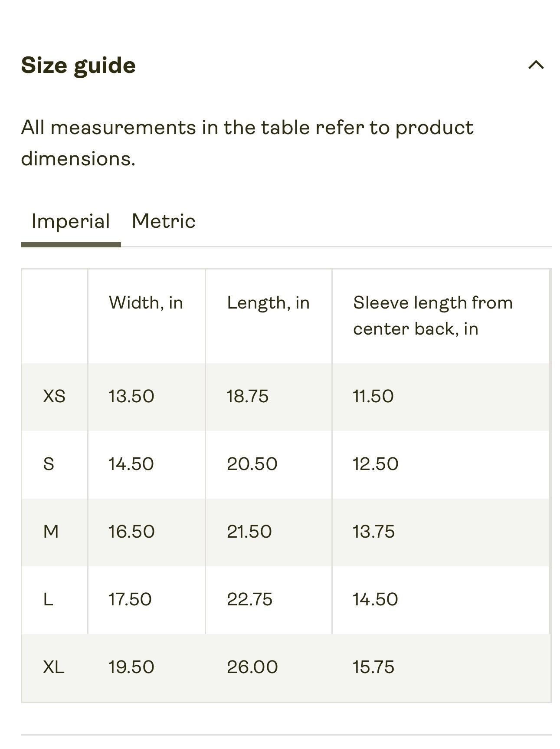Click the XL width value 19.50
The image size is (560, 749).
[131, 667]
